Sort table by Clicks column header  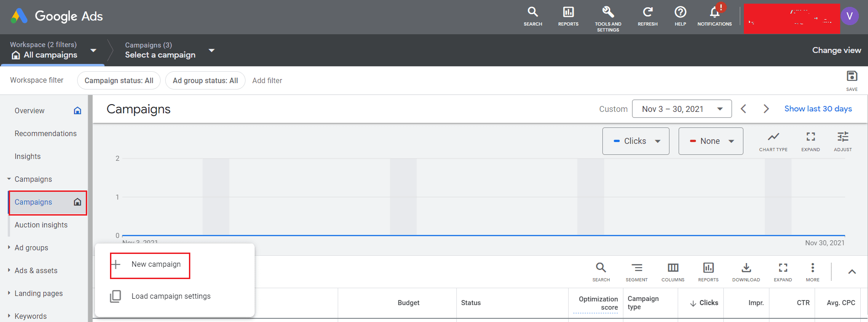pyautogui.click(x=704, y=303)
